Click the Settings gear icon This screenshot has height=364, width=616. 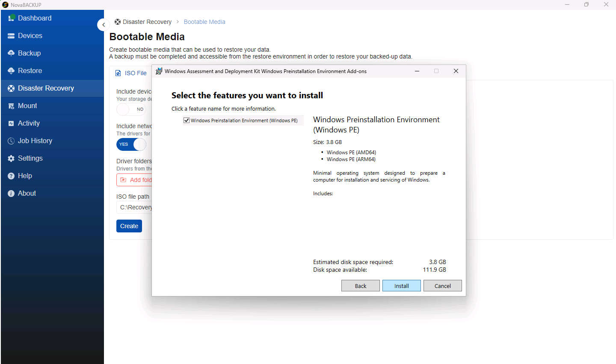click(x=11, y=159)
